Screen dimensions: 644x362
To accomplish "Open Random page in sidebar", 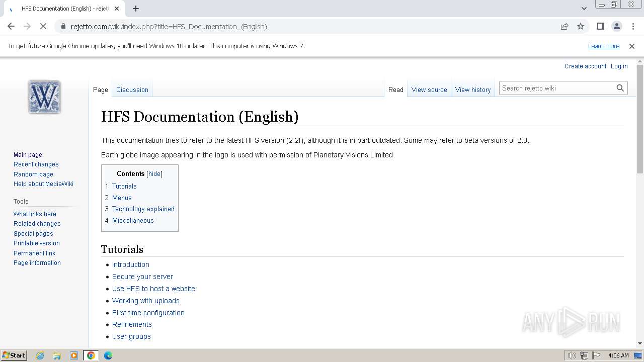I will pyautogui.click(x=33, y=174).
